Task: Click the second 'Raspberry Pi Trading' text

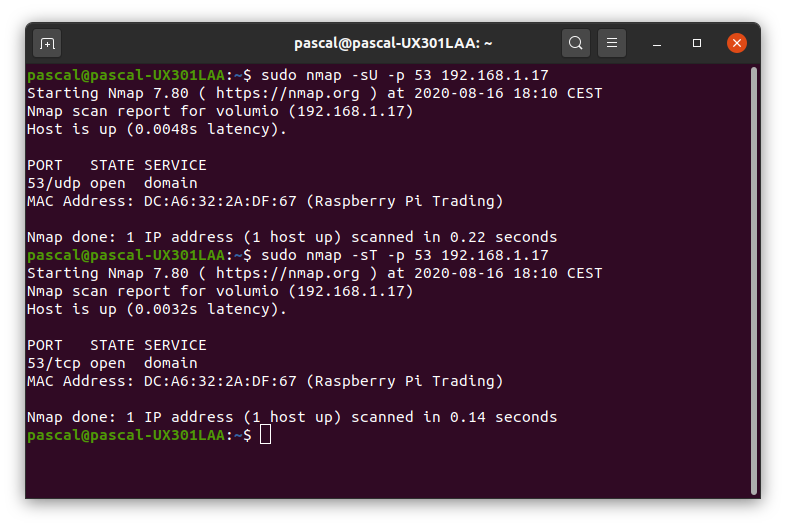Action: pos(405,381)
